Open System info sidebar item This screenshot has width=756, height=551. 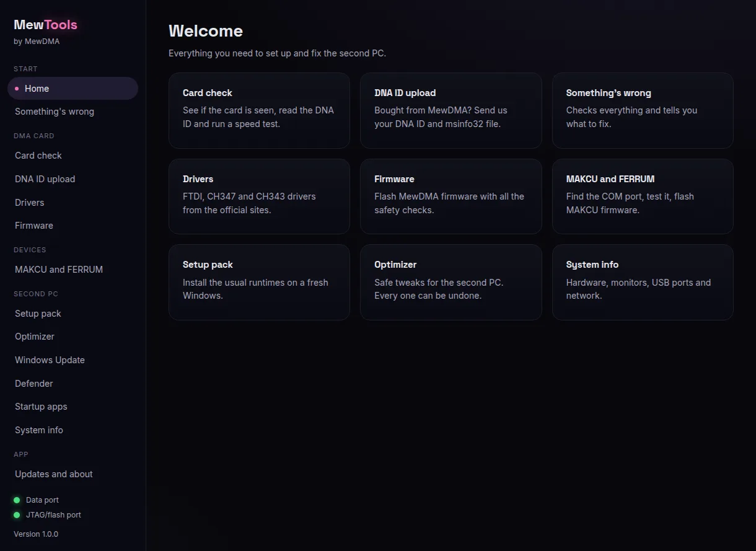tap(73, 430)
